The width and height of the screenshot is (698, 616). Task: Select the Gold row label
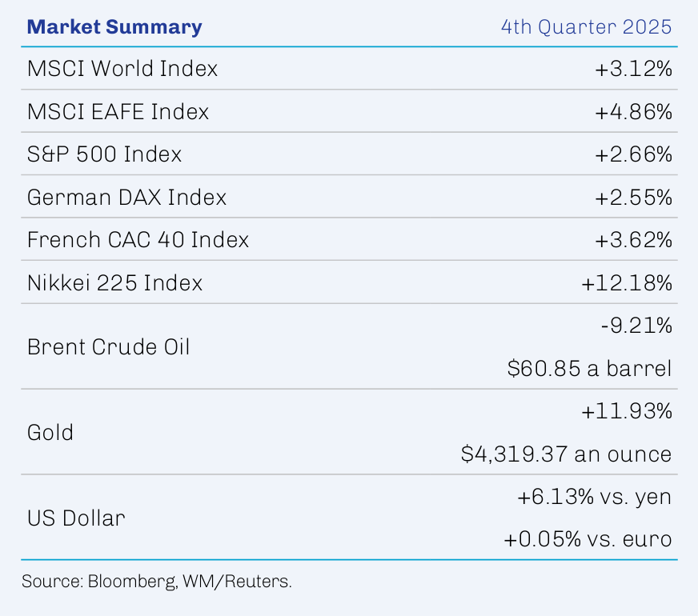coord(50,433)
